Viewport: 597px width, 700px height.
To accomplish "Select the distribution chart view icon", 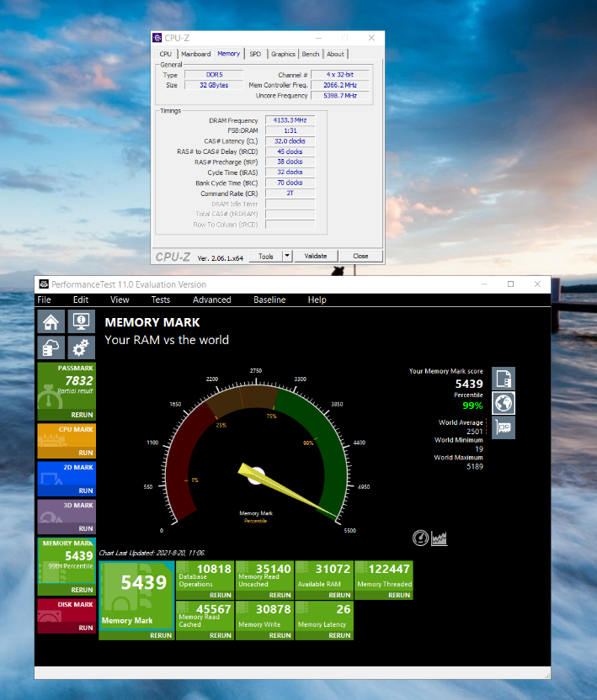I will (439, 538).
